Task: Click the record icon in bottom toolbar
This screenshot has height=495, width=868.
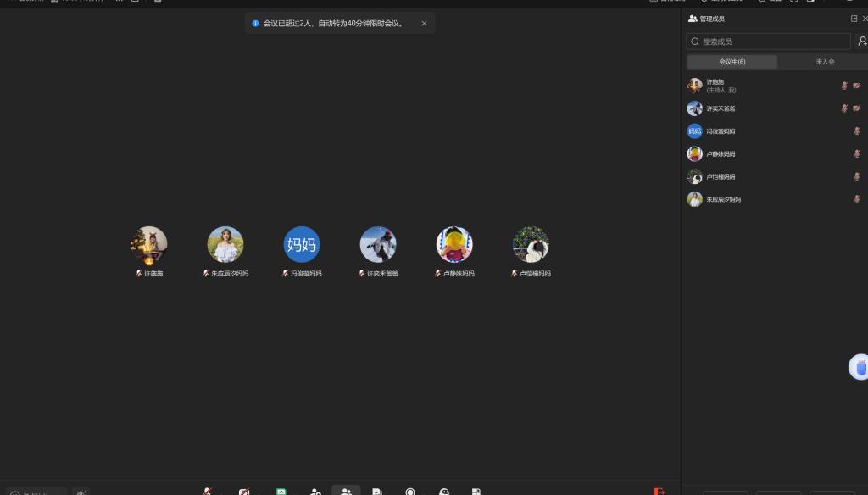Action: click(x=410, y=491)
